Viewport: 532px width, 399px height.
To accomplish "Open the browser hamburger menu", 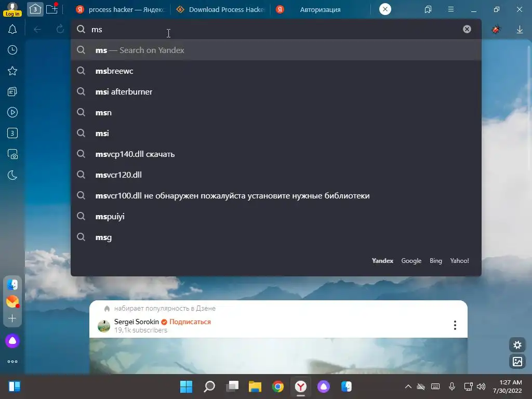I will pyautogui.click(x=451, y=9).
